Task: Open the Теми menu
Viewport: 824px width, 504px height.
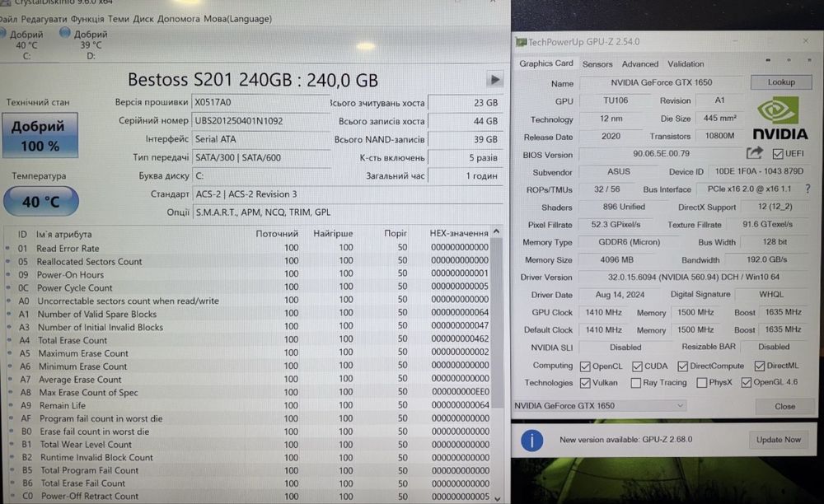Action: click(118, 19)
